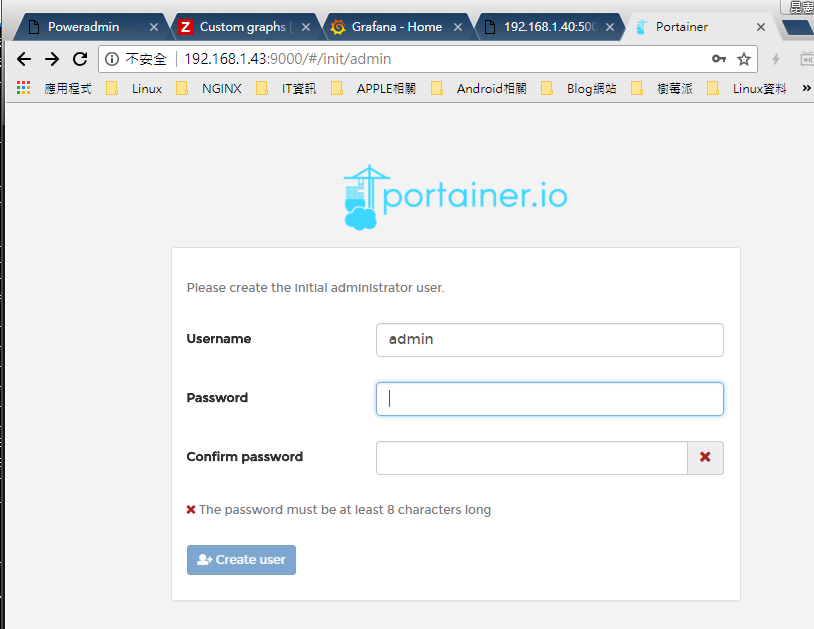This screenshot has height=629, width=814.
Task: Go back using browser back arrow
Action: (x=24, y=59)
